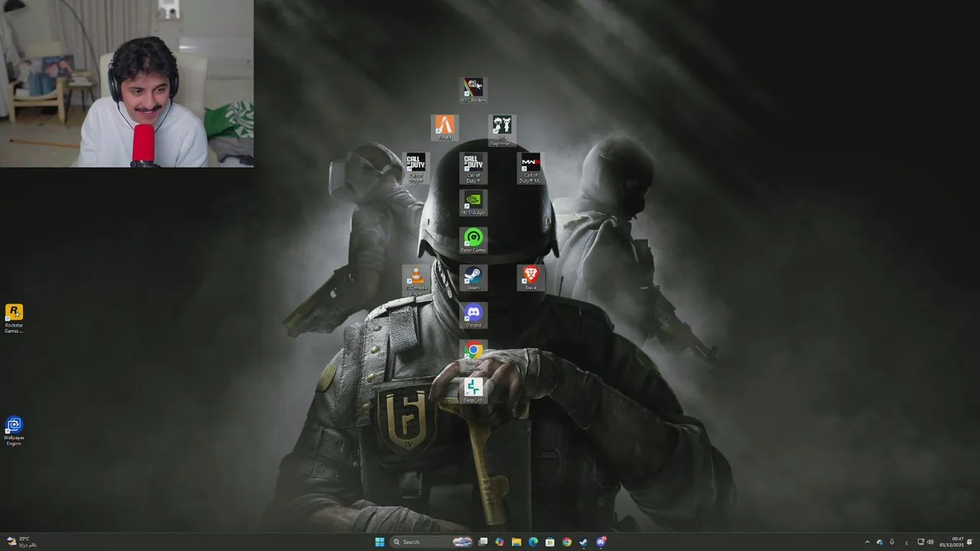The image size is (980, 551).
Task: Switch to Steam in the taskbar
Action: pyautogui.click(x=583, y=542)
